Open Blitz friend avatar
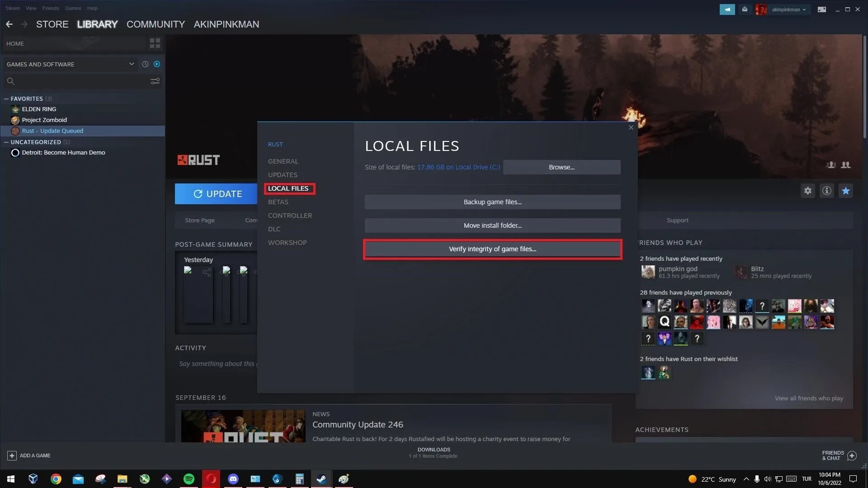 click(x=741, y=272)
